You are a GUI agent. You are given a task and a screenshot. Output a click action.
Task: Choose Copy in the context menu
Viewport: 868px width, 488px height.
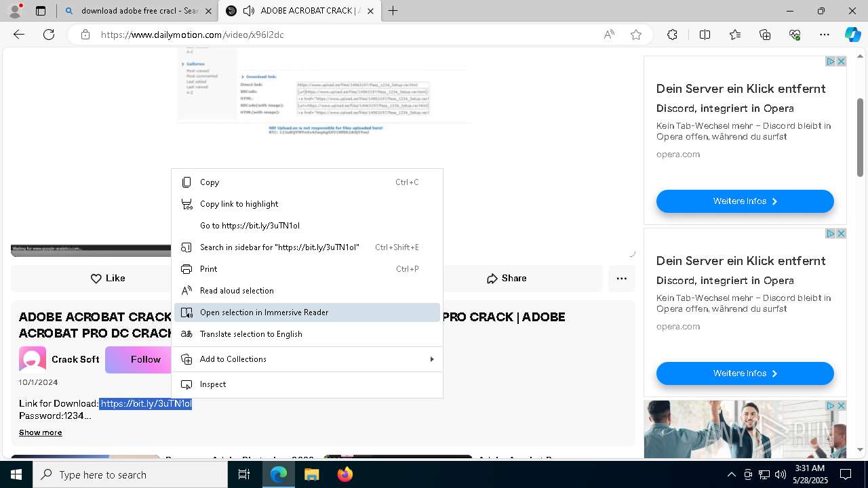(x=307, y=182)
